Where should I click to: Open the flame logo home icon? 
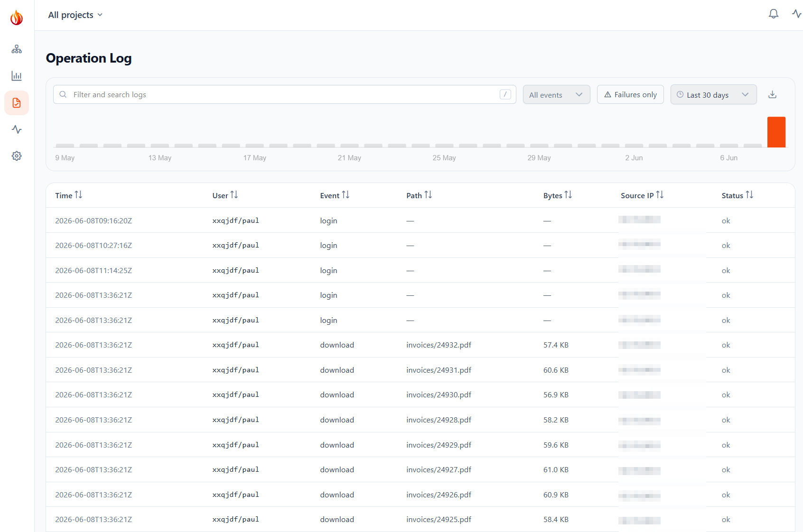[x=17, y=18]
